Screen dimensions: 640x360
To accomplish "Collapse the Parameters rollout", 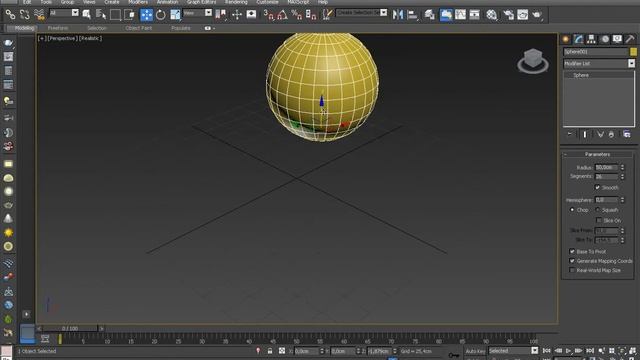I will pyautogui.click(x=598, y=154).
